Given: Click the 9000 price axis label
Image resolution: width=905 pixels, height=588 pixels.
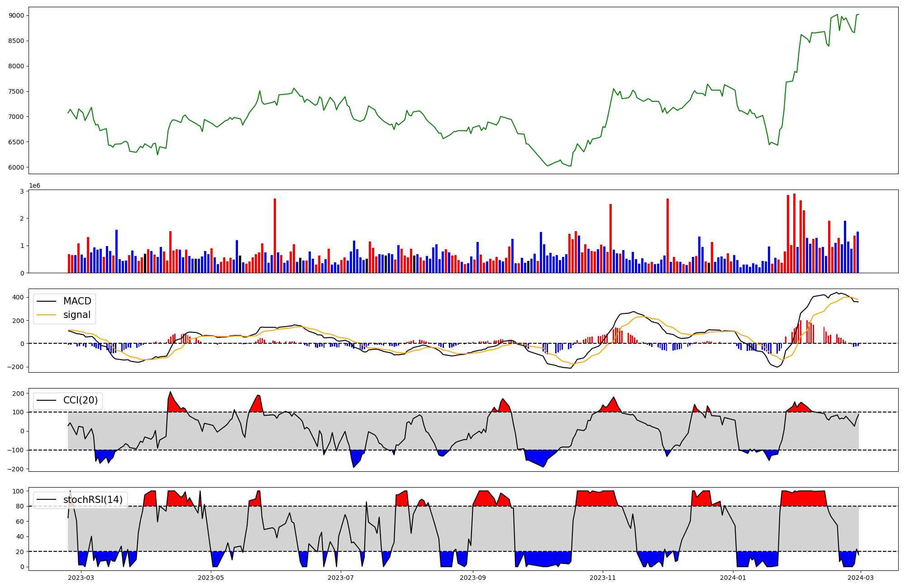Looking at the screenshot, I should coord(16,15).
